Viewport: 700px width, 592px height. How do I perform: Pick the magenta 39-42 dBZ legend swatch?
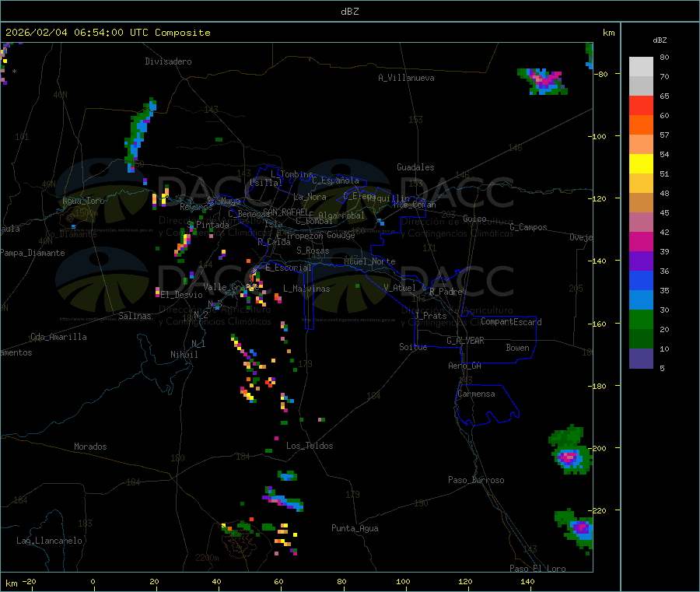click(x=641, y=241)
